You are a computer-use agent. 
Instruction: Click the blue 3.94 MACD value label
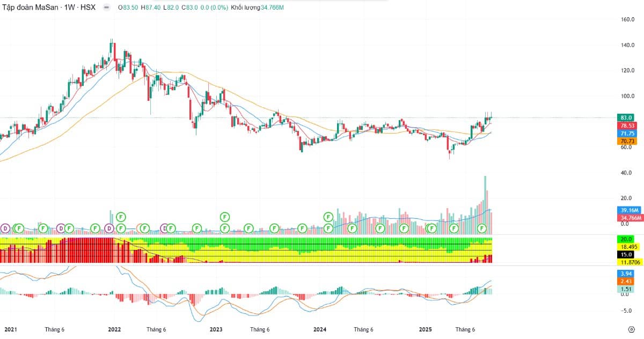point(626,274)
